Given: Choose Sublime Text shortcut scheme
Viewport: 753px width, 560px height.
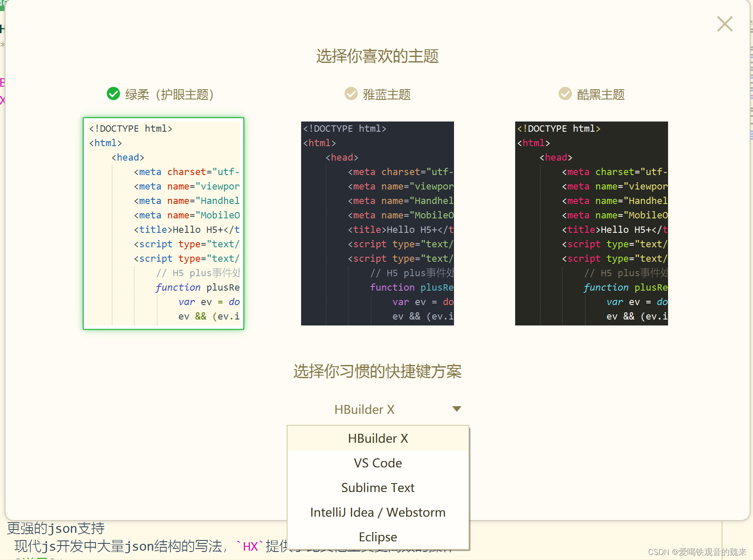Looking at the screenshot, I should click(378, 488).
